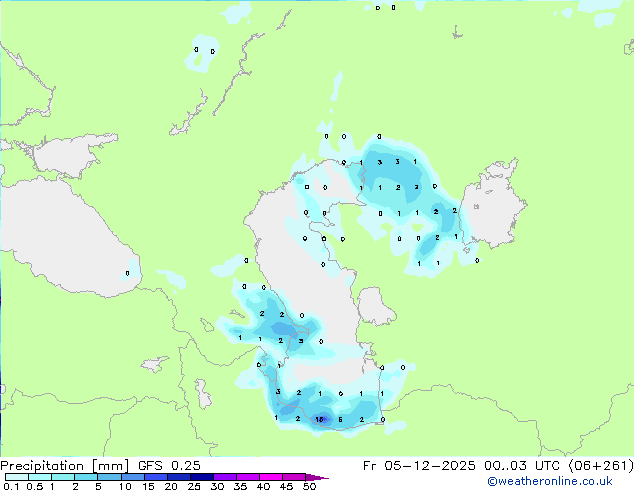Click the '30' legend scale label
Image resolution: width=634 pixels, height=490 pixels.
pyautogui.click(x=217, y=486)
